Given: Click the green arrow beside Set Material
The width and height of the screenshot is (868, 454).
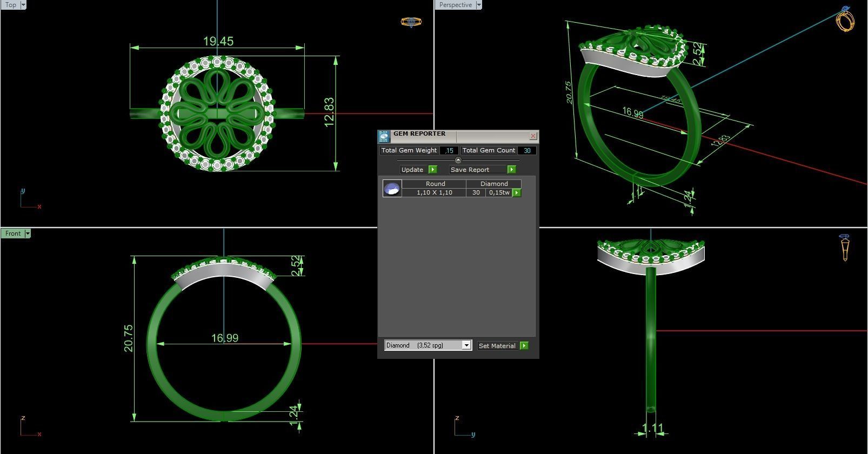Looking at the screenshot, I should tap(524, 346).
